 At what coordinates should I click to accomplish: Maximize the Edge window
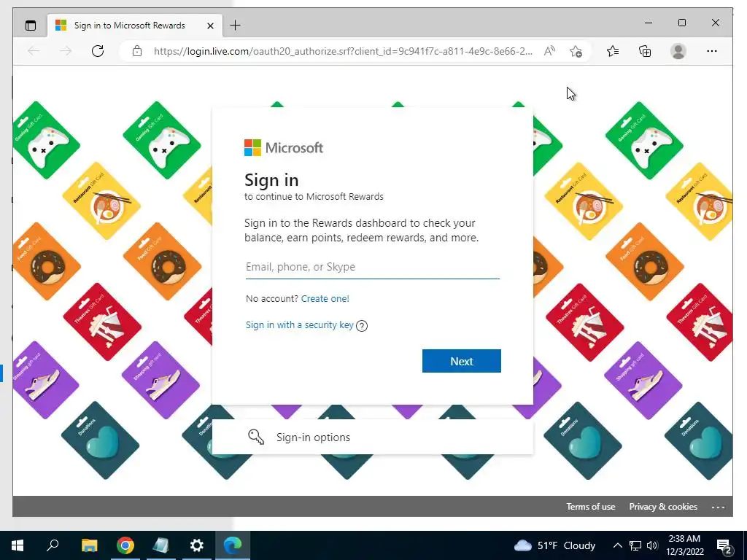(682, 23)
